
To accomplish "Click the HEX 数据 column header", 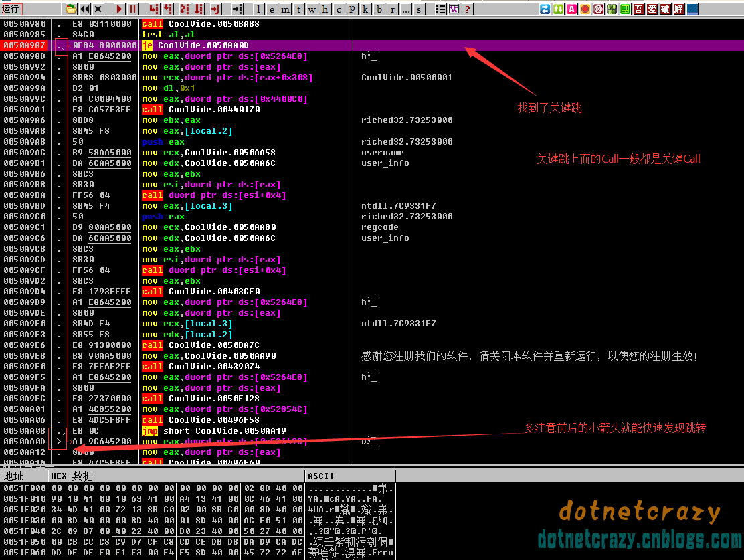I will click(x=176, y=476).
